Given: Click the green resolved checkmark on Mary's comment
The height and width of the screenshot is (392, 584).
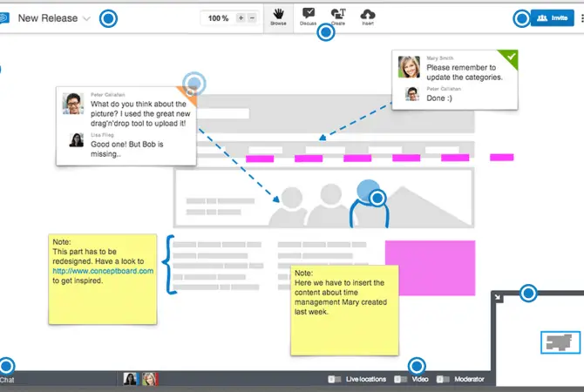Looking at the screenshot, I should pos(512,57).
